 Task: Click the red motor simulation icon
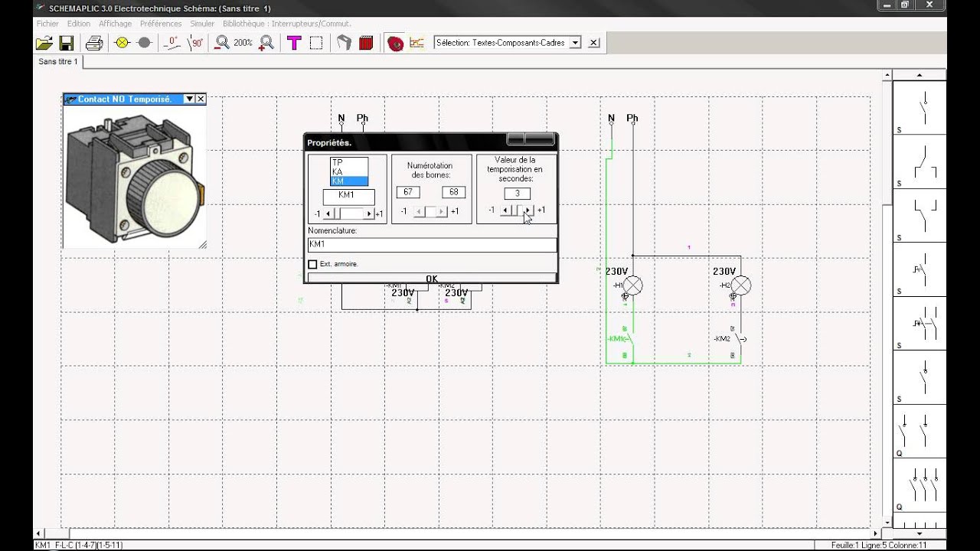pyautogui.click(x=395, y=43)
